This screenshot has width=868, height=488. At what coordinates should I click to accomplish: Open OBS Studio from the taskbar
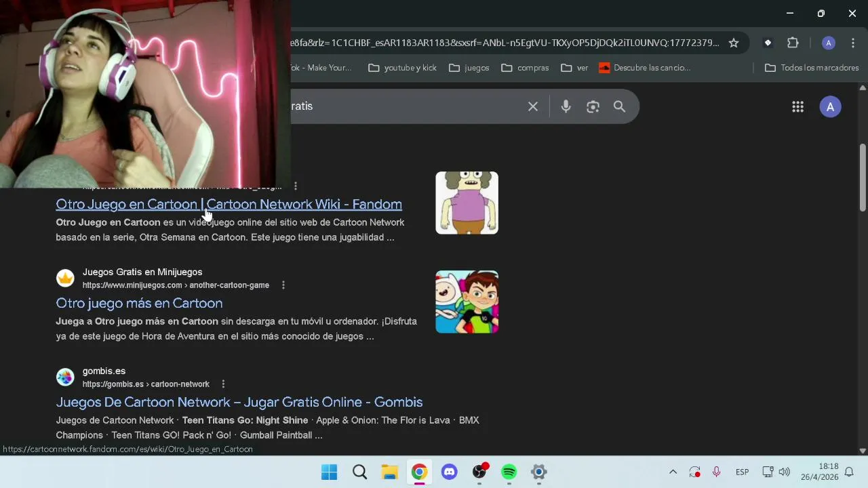click(x=479, y=472)
